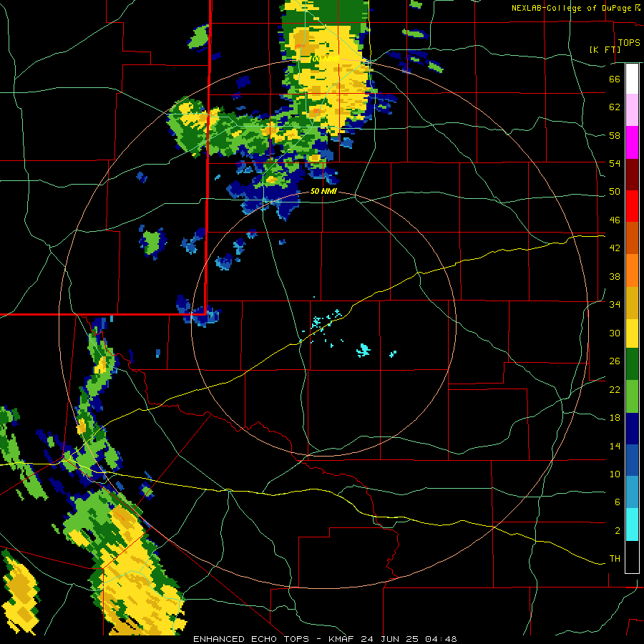Pick the bright red legend segment
The width and height of the screenshot is (644, 644).
[632, 206]
